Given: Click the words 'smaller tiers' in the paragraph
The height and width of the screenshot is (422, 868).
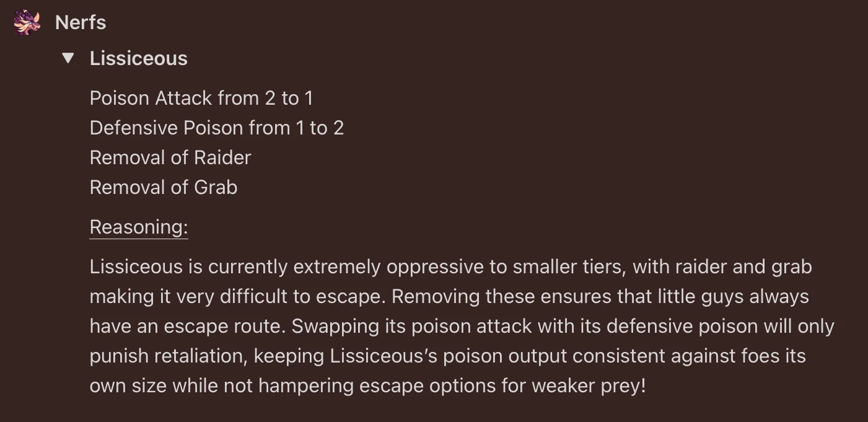Looking at the screenshot, I should [x=570, y=266].
